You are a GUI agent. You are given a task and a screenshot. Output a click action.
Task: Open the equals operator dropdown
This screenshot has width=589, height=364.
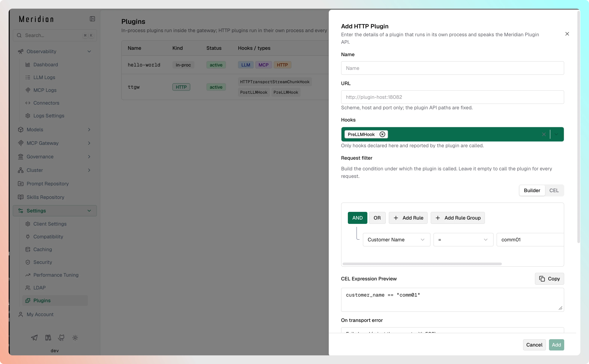[x=463, y=239]
